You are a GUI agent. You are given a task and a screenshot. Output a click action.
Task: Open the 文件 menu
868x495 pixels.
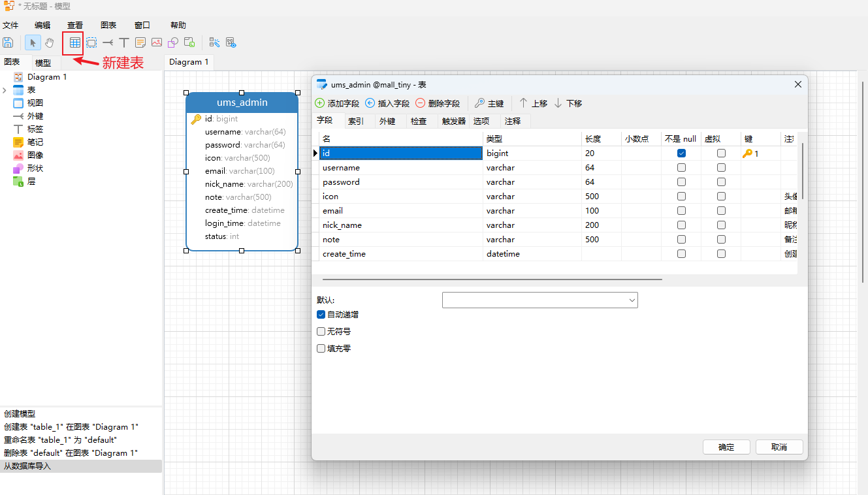point(10,25)
